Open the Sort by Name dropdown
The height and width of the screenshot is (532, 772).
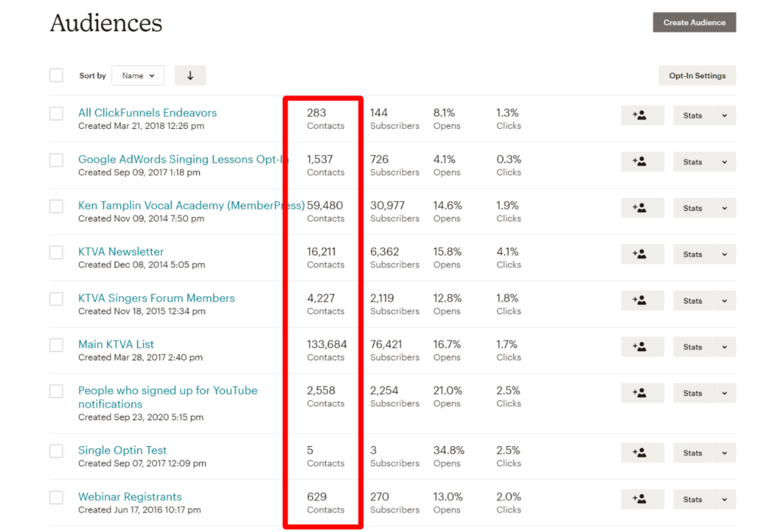click(138, 75)
